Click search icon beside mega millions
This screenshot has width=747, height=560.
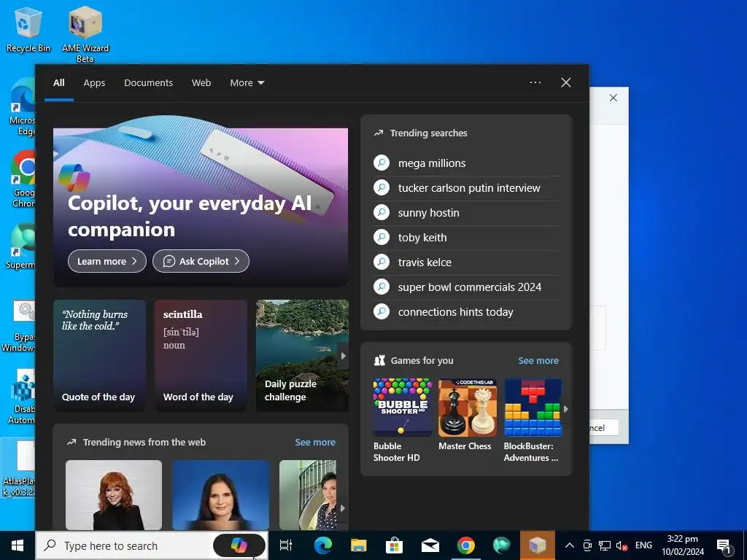(381, 163)
